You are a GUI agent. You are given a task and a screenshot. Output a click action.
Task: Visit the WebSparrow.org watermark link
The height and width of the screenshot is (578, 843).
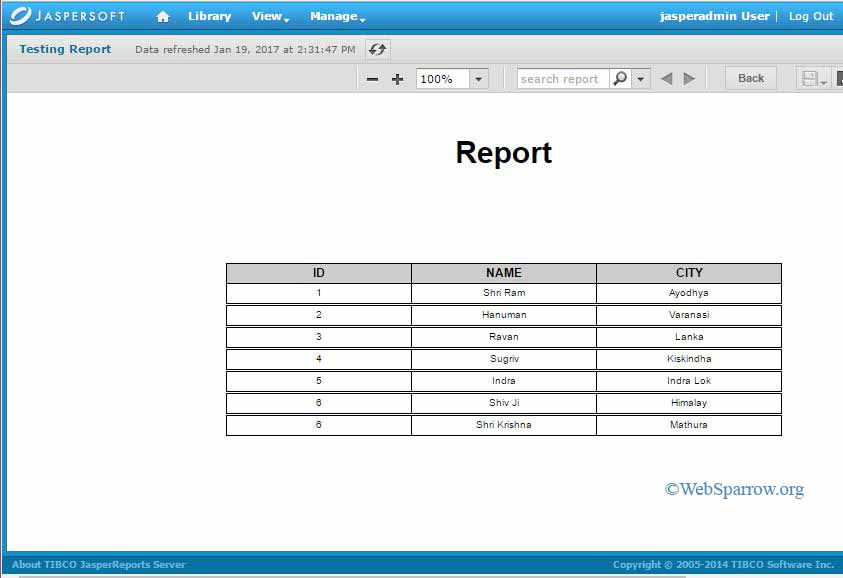click(733, 489)
